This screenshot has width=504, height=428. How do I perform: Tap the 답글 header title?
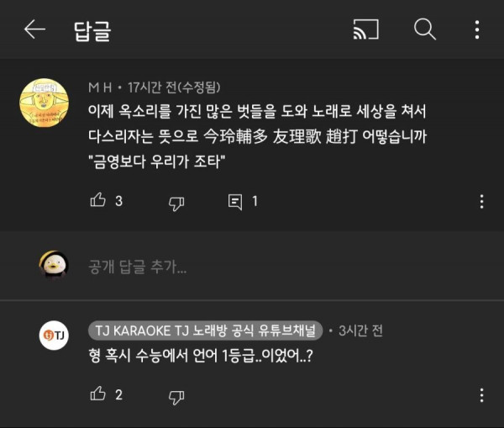click(92, 31)
